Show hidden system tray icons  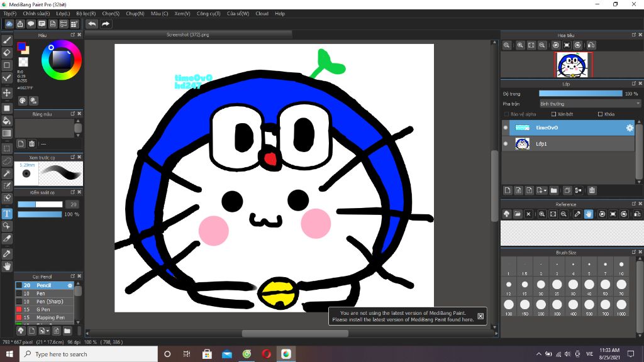[538, 354]
